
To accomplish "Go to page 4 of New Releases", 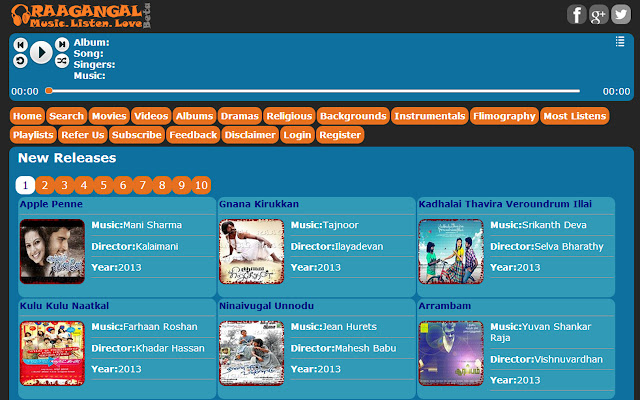I will coord(84,185).
